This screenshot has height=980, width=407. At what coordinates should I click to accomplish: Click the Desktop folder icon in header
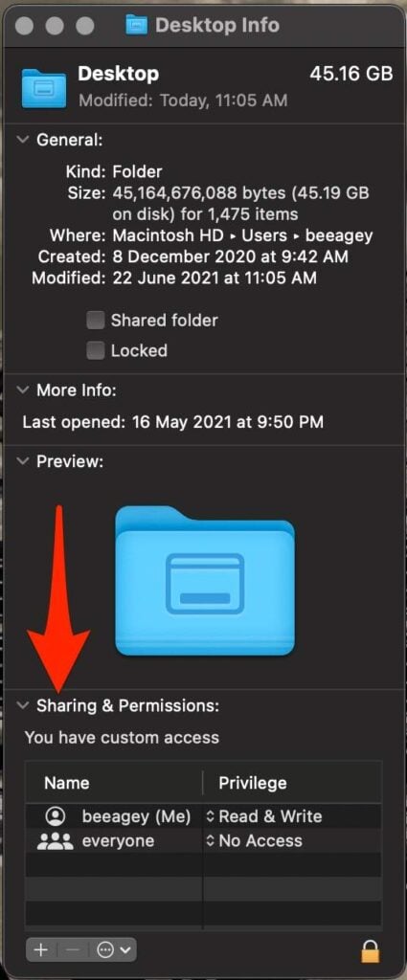(x=44, y=90)
